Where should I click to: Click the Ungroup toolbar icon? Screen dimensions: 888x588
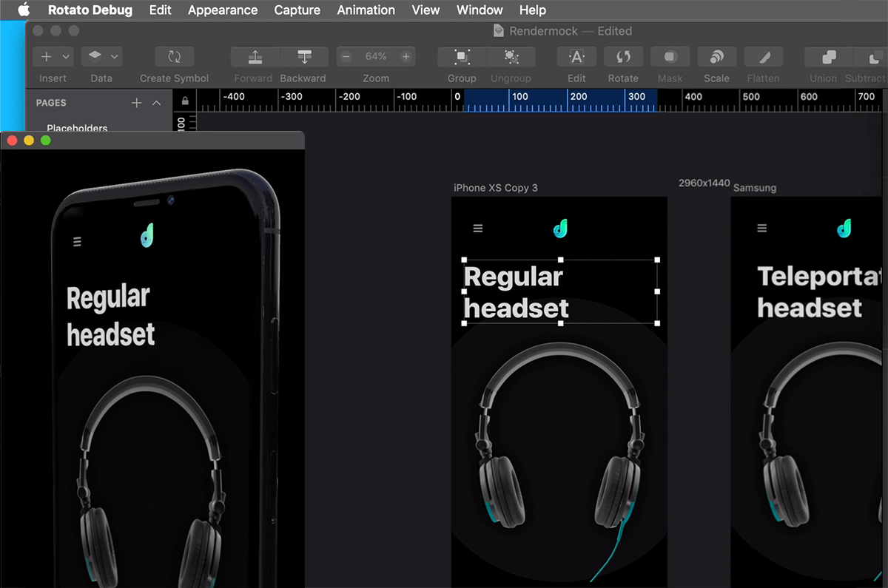[511, 56]
